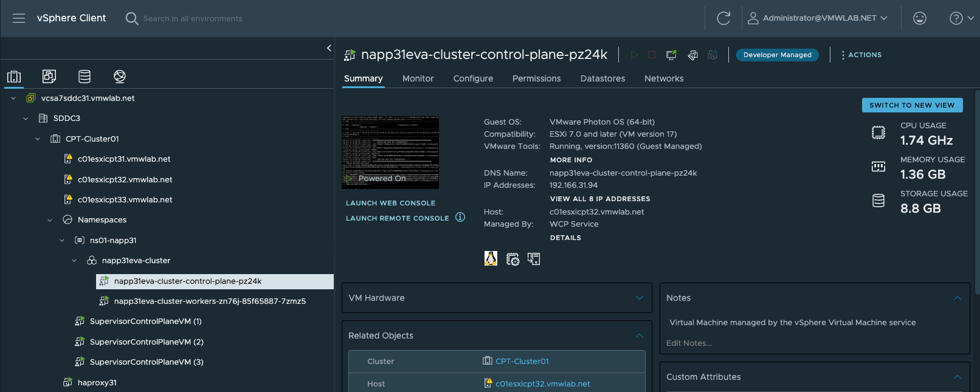Click the Launch Console toolbar icon
Viewport: 980px width, 392px height.
pos(671,55)
